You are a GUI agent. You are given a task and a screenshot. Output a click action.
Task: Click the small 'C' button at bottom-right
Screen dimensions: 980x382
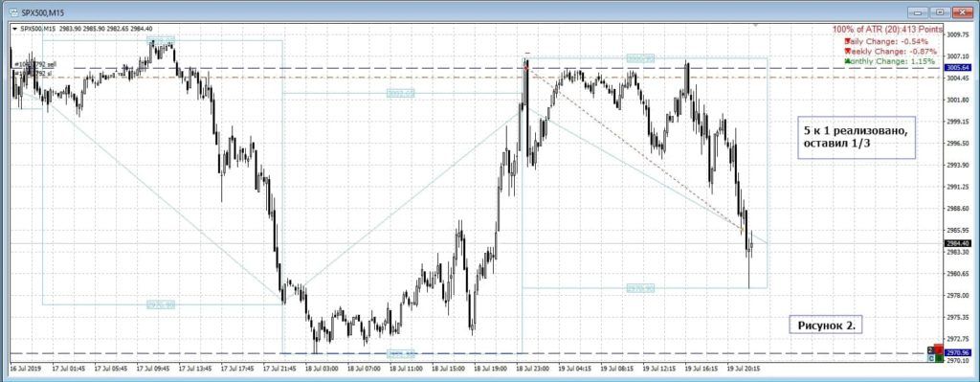click(x=931, y=358)
